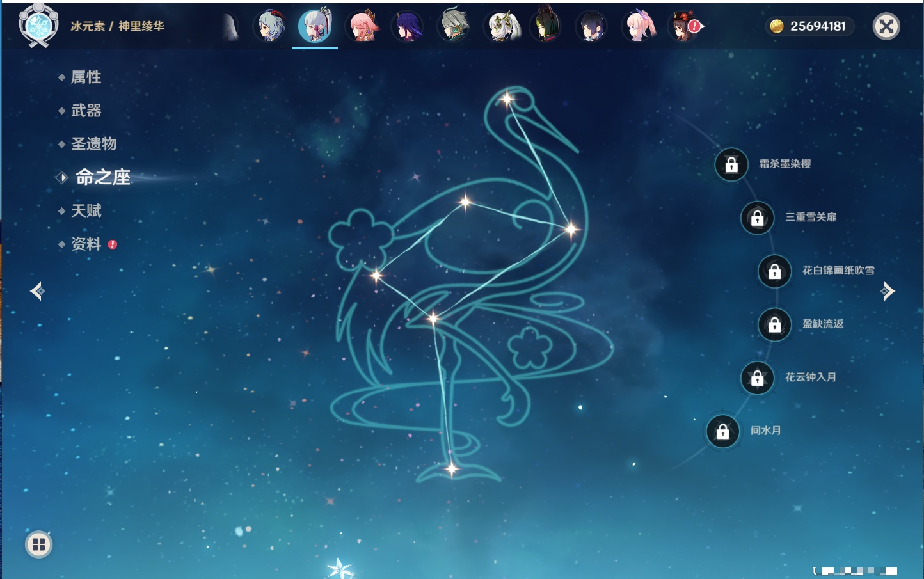Select the Ganyu character portrait
Screen dimensions: 924x579
271,26
